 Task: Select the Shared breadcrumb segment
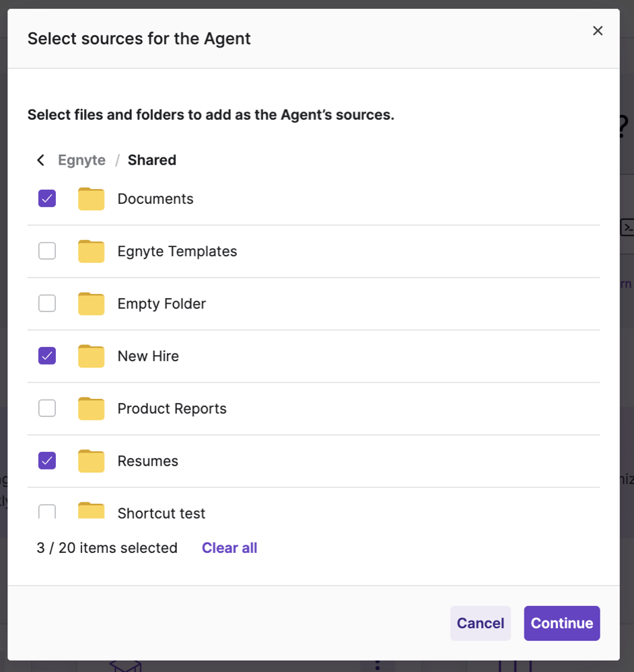pos(151,160)
